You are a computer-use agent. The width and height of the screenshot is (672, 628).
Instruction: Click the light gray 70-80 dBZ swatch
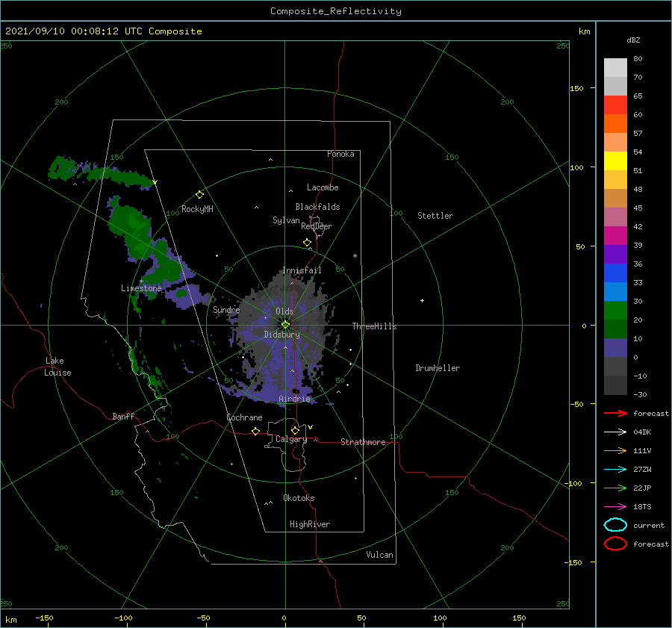pos(615,68)
